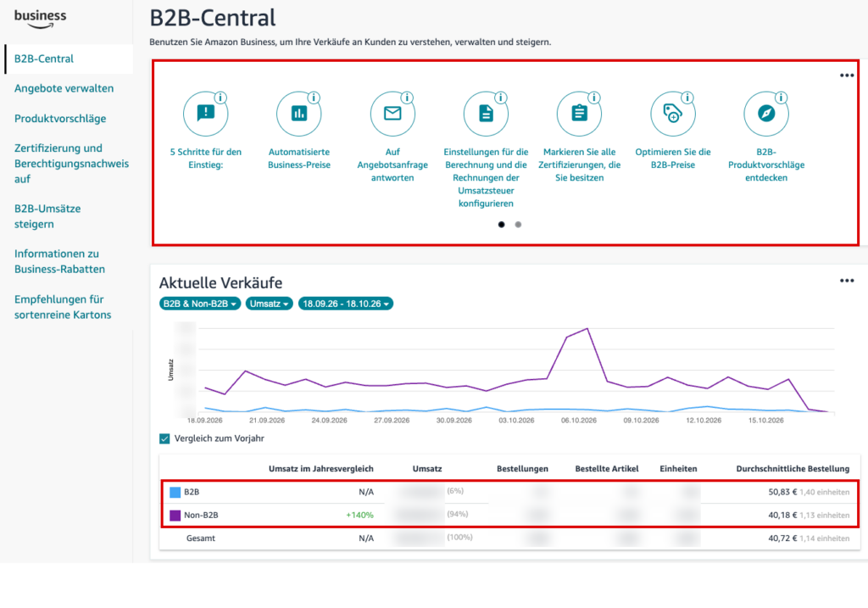Viewport: 868px width, 608px height.
Task: Click the 'Einheiten' column header
Action: click(x=678, y=468)
